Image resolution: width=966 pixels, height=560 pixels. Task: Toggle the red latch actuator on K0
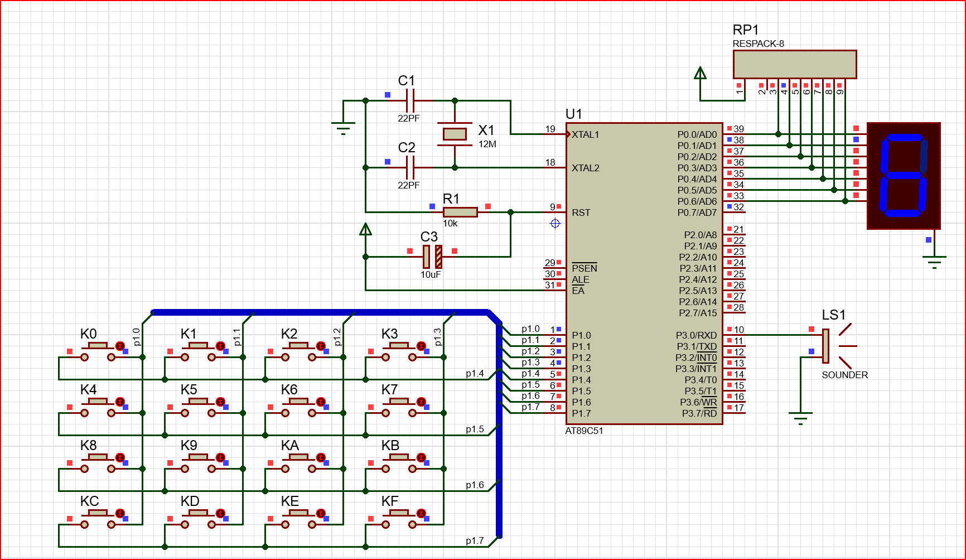click(120, 346)
